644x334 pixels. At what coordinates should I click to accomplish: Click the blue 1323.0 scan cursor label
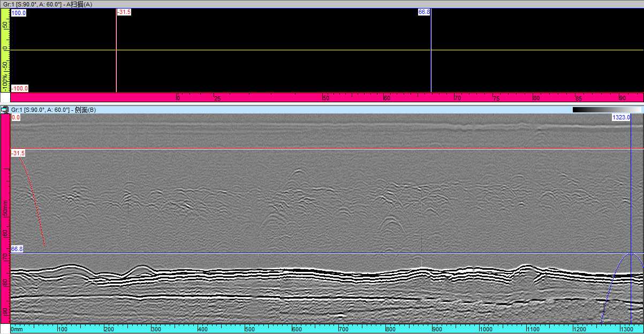point(622,117)
